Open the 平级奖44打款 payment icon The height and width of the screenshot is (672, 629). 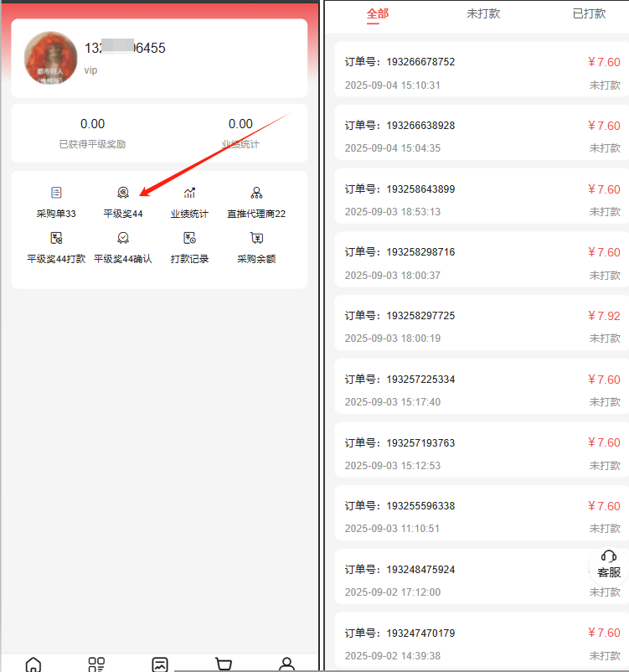56,238
